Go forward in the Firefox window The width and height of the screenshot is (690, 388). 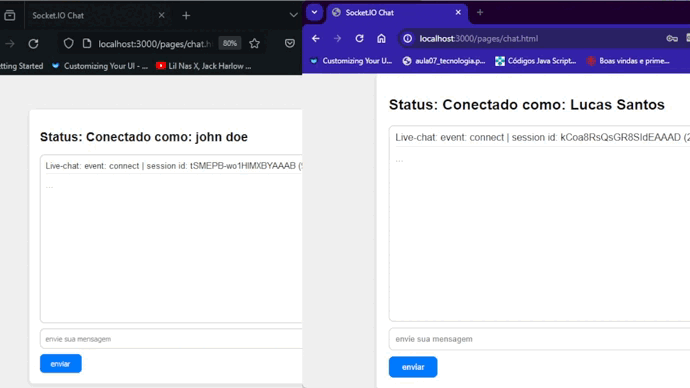10,44
